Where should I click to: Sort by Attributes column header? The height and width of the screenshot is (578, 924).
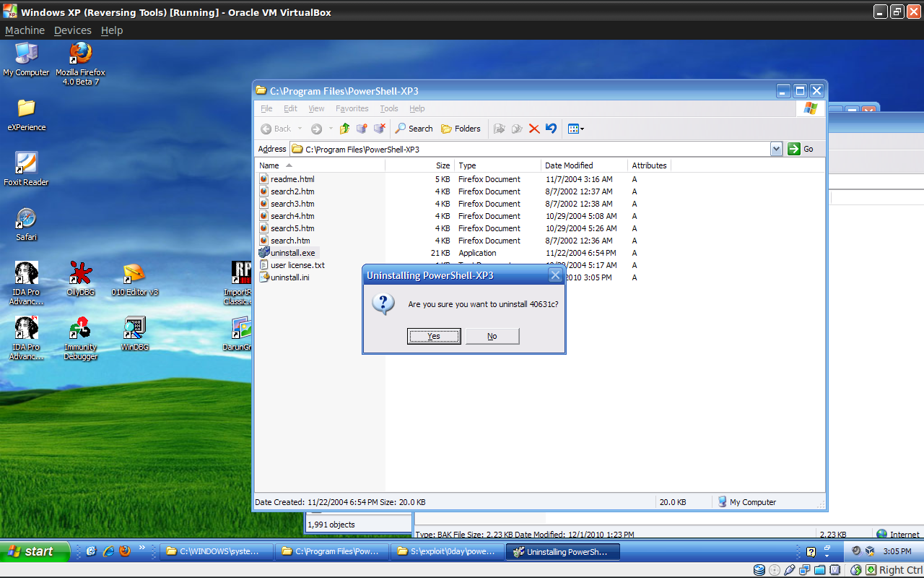tap(650, 165)
